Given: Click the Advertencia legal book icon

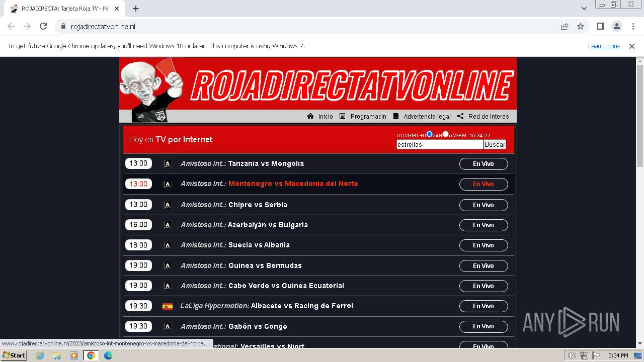Looking at the screenshot, I should [x=396, y=116].
